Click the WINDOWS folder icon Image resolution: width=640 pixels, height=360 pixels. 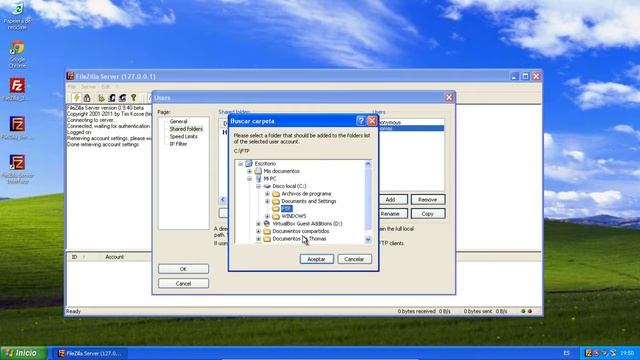(x=276, y=216)
